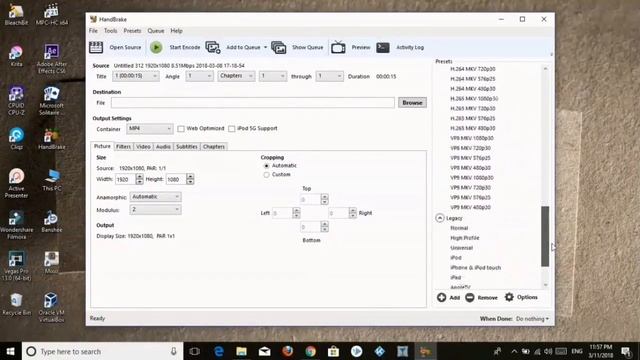Viewport: 640px width, 360px height.
Task: Open Chrome from taskbar
Action: click(311, 351)
